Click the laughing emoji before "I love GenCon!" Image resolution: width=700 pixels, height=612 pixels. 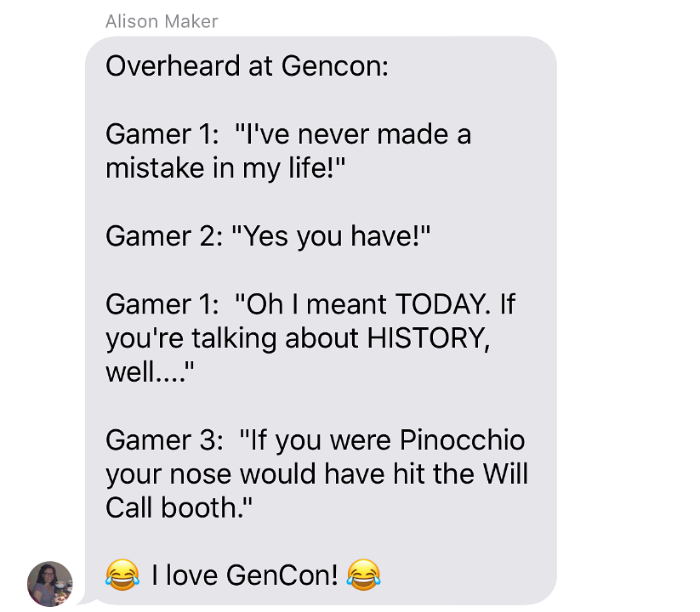tap(122, 575)
